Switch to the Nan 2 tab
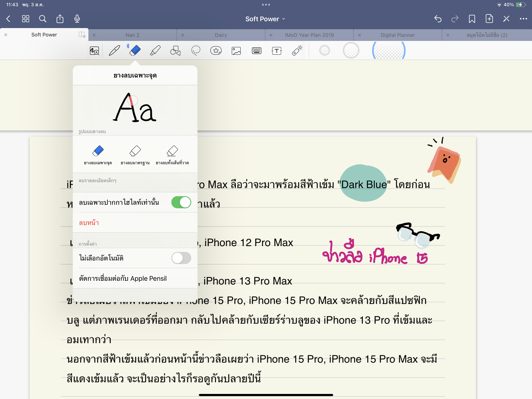The width and height of the screenshot is (532, 399). 132,35
